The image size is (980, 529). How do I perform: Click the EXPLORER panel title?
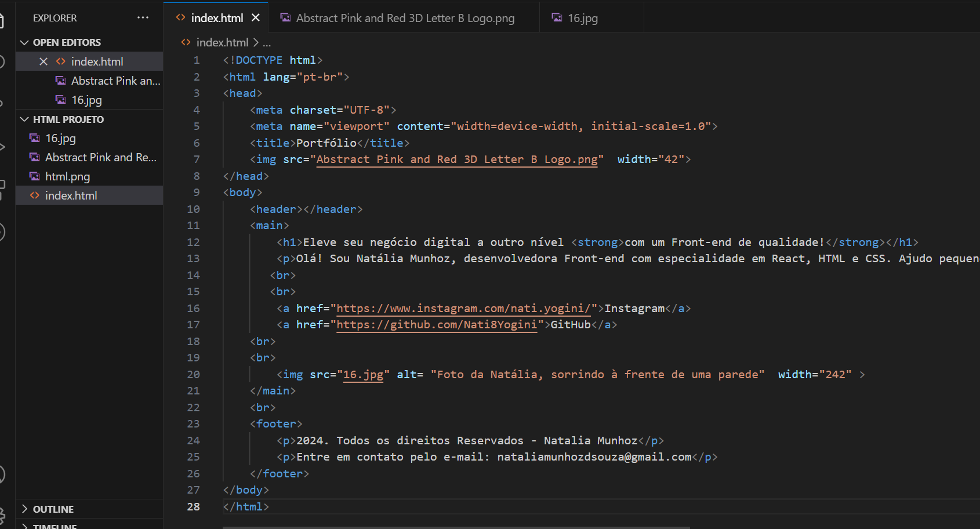[x=55, y=18]
